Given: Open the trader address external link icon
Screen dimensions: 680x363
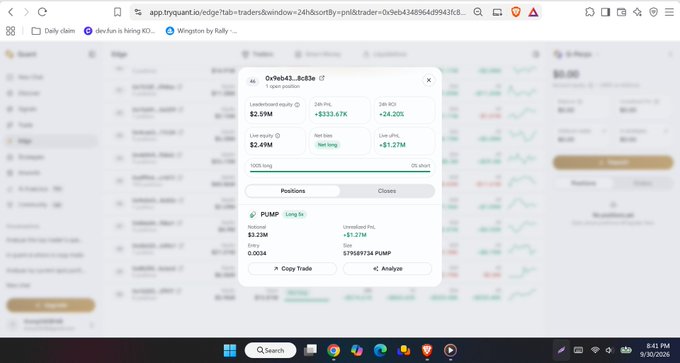Looking at the screenshot, I should click(322, 78).
